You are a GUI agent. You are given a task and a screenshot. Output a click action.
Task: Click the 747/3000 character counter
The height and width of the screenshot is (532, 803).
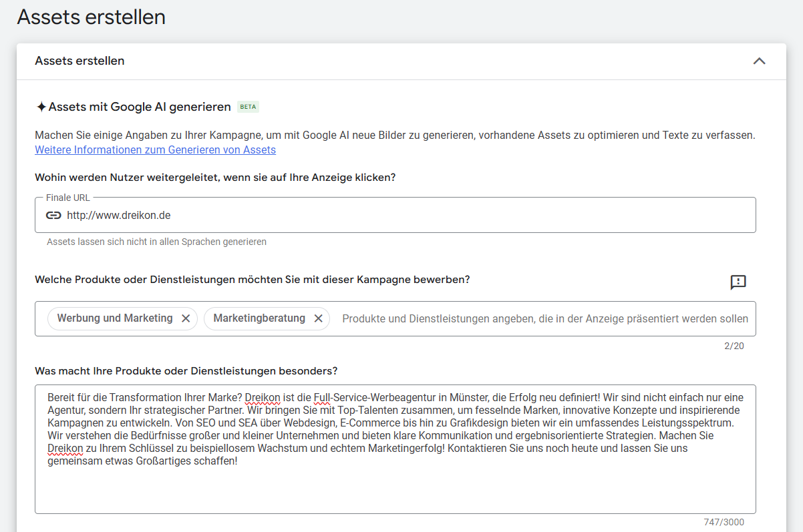click(x=724, y=522)
